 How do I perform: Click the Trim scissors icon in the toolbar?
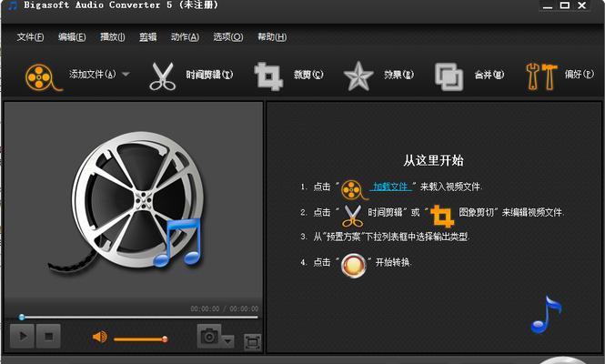[163, 76]
